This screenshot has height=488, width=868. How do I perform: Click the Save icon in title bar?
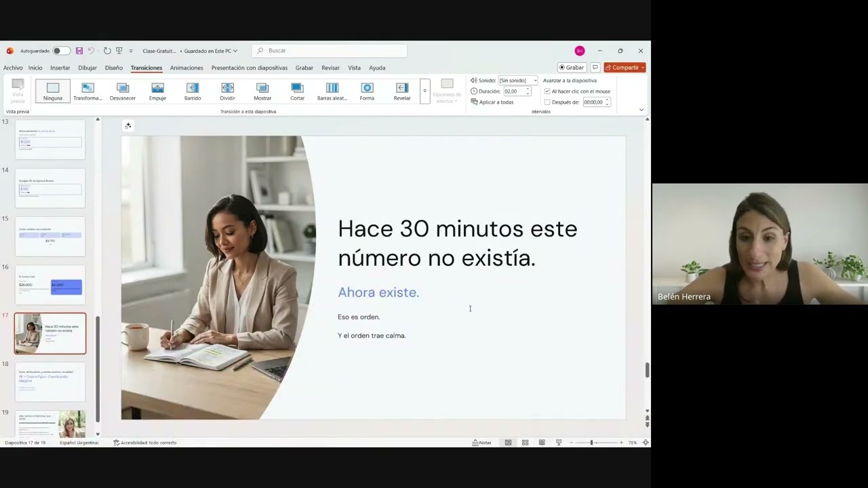pos(79,51)
